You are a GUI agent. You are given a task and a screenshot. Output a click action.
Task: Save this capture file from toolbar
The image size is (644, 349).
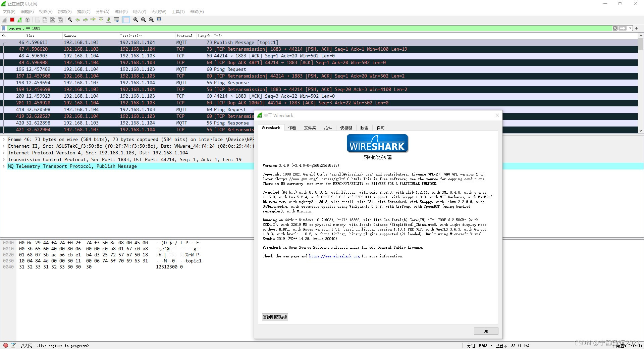45,20
